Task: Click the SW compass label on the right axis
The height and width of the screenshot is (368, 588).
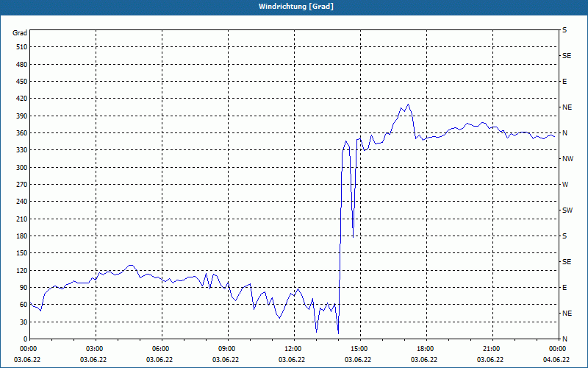Action: [x=567, y=210]
